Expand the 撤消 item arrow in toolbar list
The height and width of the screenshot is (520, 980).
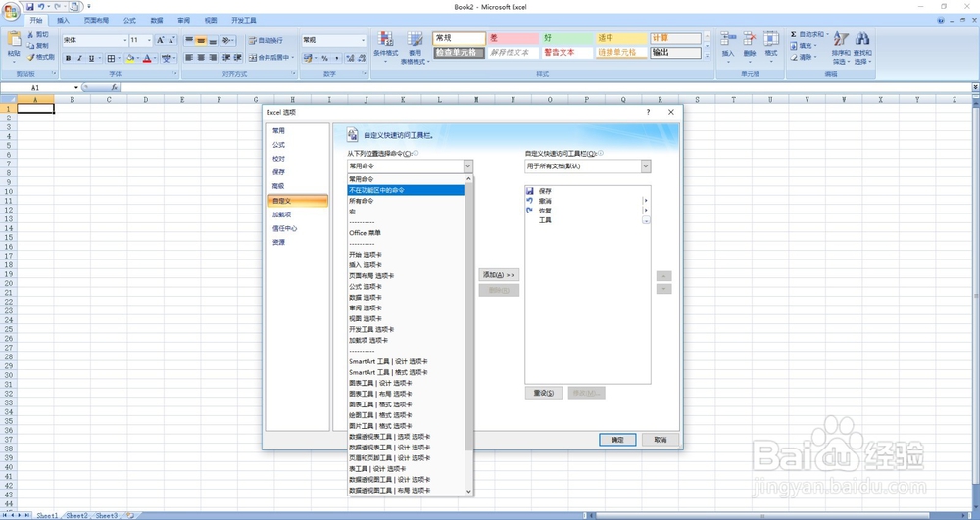[646, 201]
